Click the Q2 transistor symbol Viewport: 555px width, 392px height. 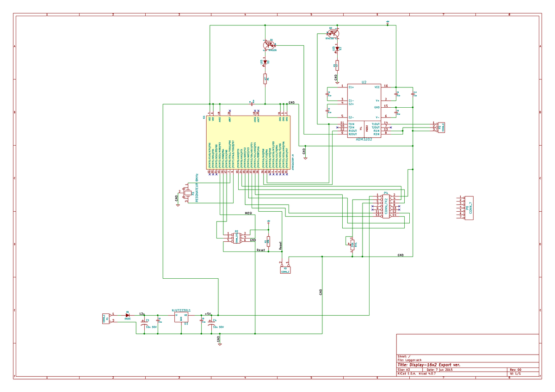click(333, 33)
